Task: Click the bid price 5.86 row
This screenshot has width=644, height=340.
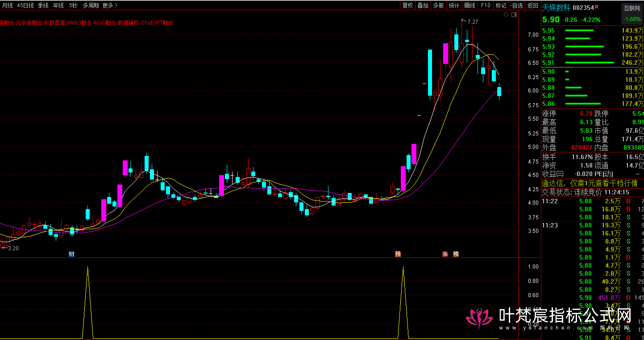Action: click(x=593, y=104)
